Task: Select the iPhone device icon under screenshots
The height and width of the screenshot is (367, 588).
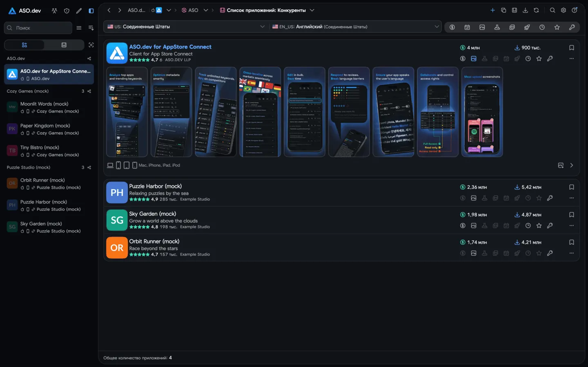Action: [118, 166]
